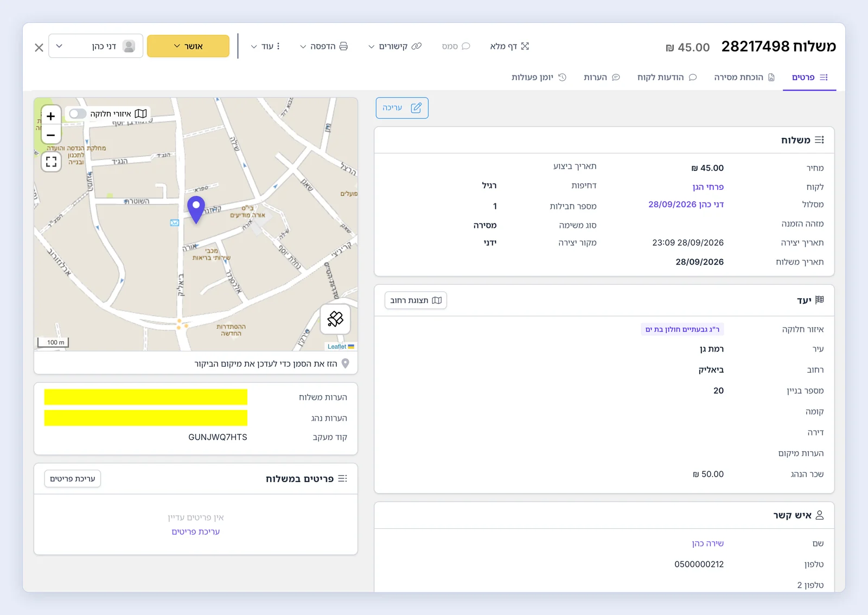This screenshot has width=868, height=615.
Task: Expand the עוד more options menu
Action: tap(265, 46)
